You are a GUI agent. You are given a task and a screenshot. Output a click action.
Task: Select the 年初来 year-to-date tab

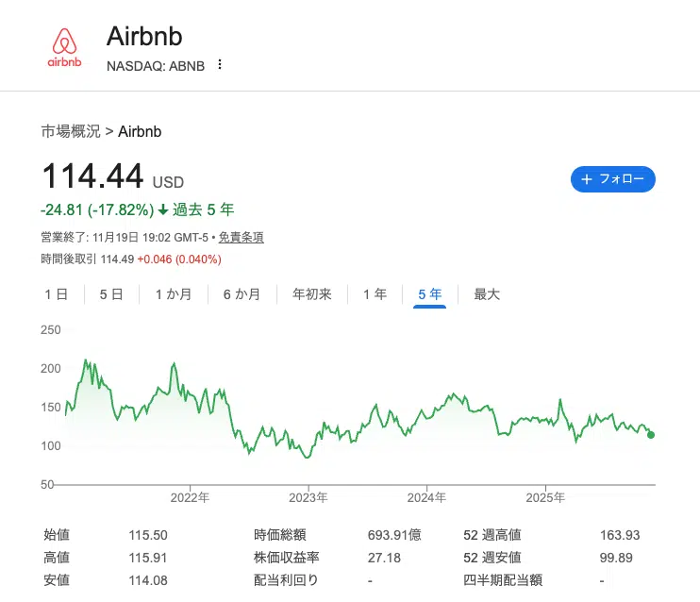click(312, 294)
